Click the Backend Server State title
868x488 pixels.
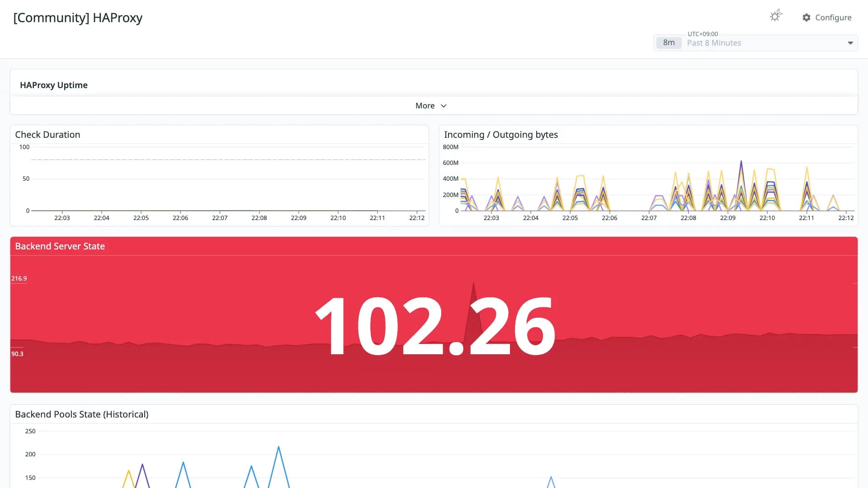[x=60, y=246]
